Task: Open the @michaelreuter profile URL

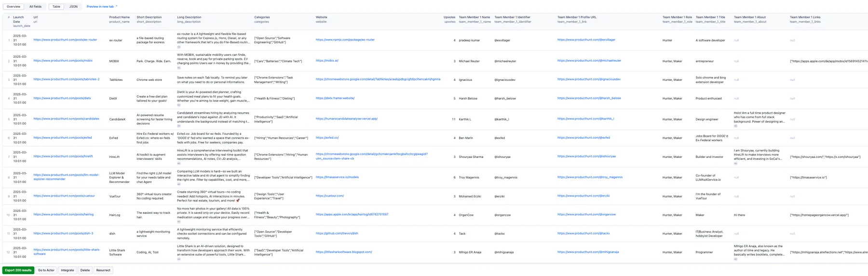Action: [x=589, y=61]
